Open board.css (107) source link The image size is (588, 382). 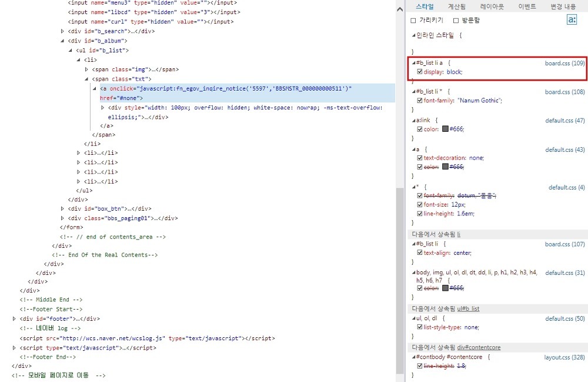564,244
